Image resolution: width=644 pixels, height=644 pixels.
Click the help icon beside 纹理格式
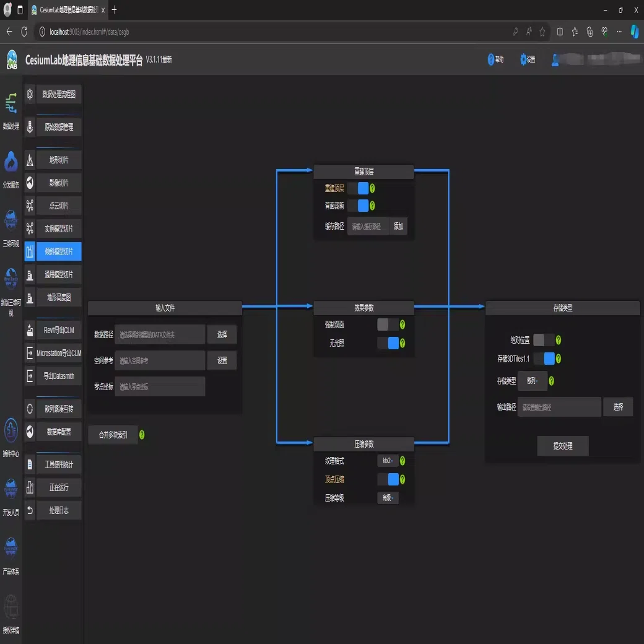402,461
